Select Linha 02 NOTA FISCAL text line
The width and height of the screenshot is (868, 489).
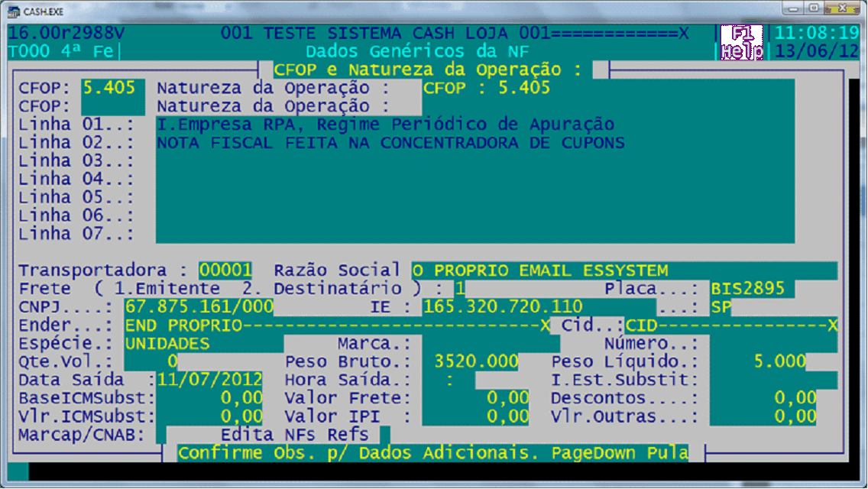coord(390,143)
